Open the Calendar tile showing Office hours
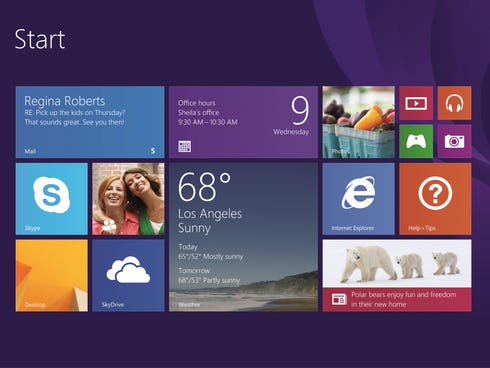 [x=243, y=122]
